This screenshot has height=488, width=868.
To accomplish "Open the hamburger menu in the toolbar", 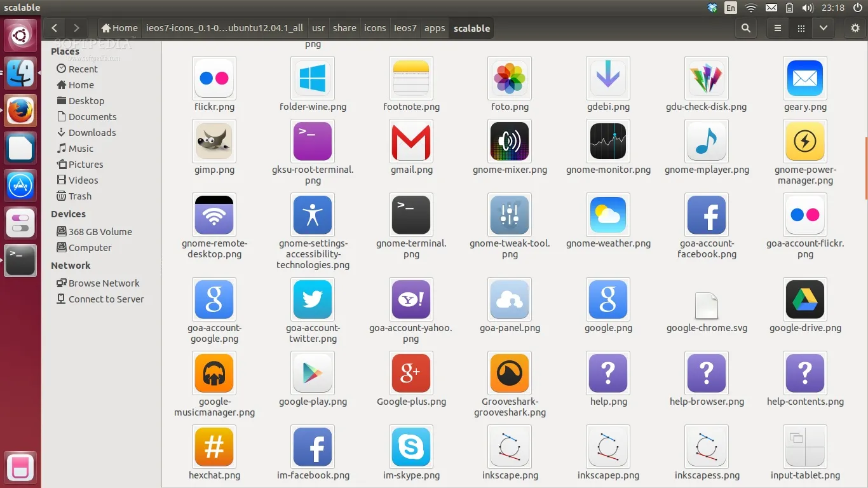I will [776, 28].
